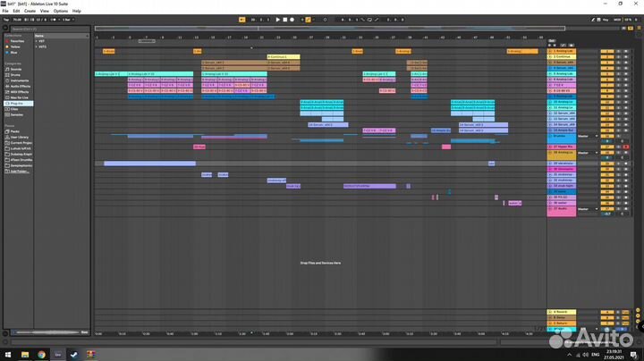Screen dimensions: 644x361
Task: Click the Arrangement Record button
Action: click(293, 19)
